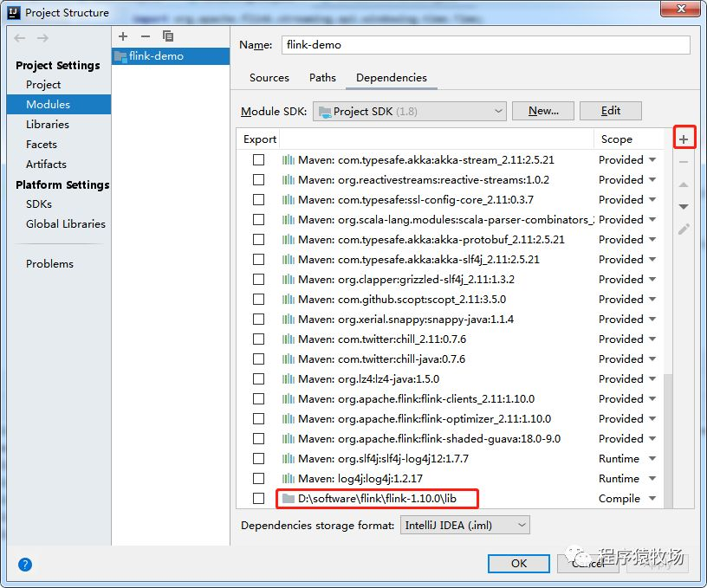This screenshot has width=707, height=588.
Task: Open Artifacts settings
Action: click(46, 164)
